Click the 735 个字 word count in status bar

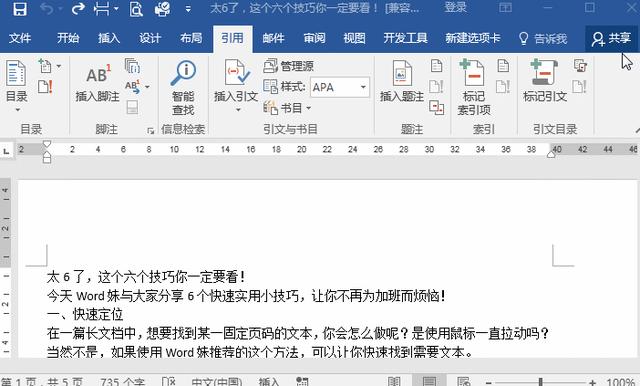(123, 382)
